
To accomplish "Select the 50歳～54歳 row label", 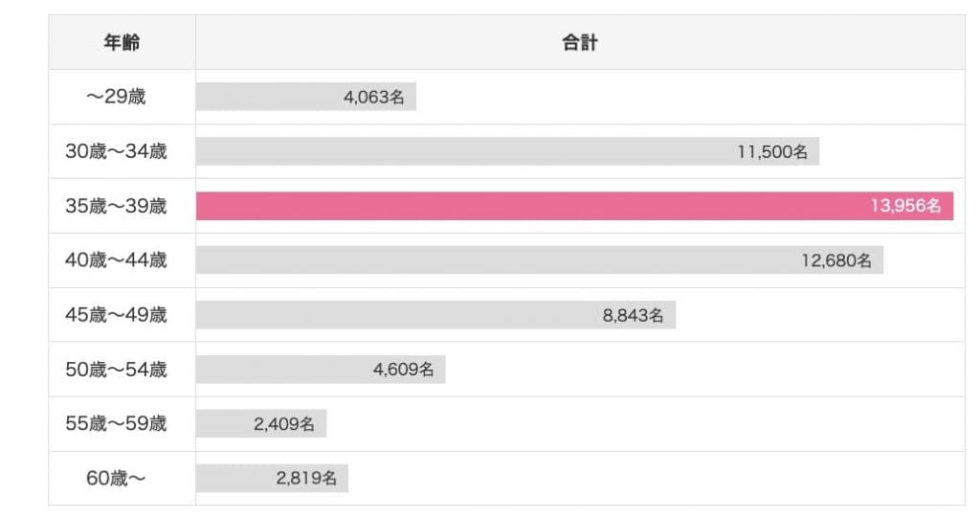I will [x=116, y=370].
